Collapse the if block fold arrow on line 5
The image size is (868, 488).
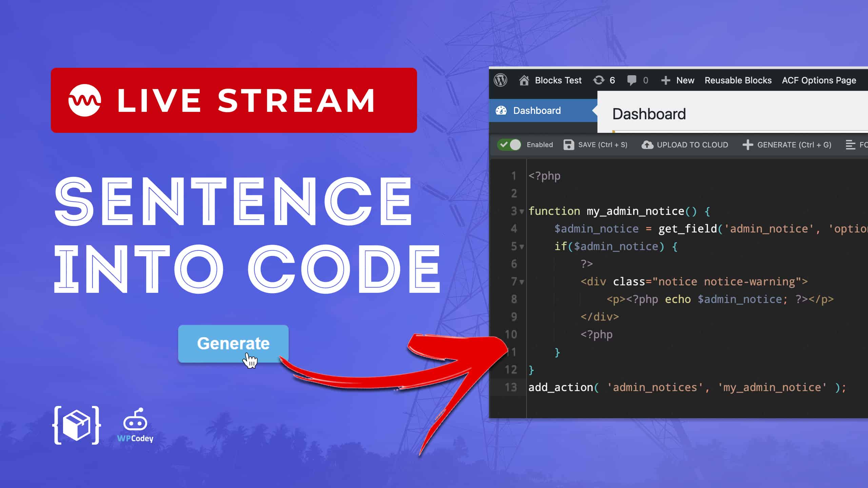tap(522, 247)
